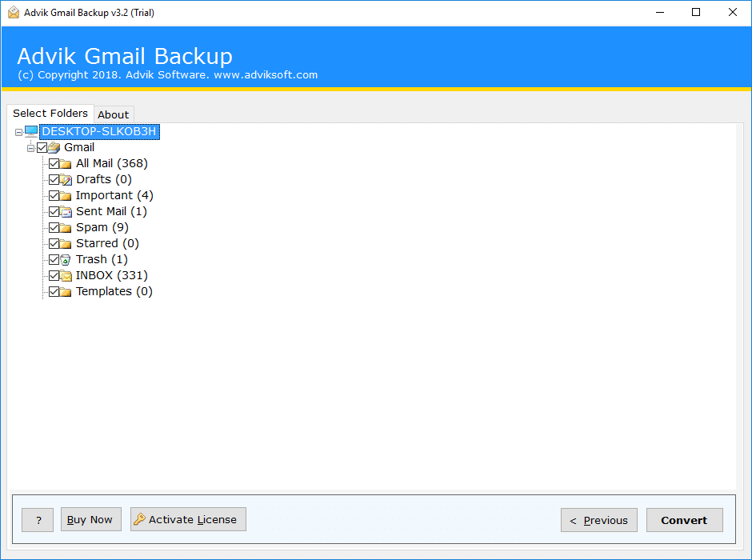Switch to the About tab
The height and width of the screenshot is (560, 752).
113,114
